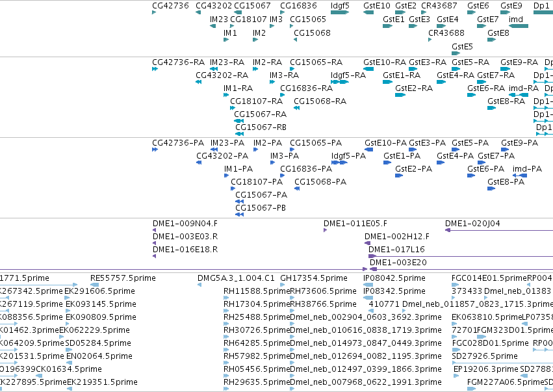Viewport: 553px width, 392px height.
Task: Select EST IP08342.5prime
Action: [x=394, y=291]
